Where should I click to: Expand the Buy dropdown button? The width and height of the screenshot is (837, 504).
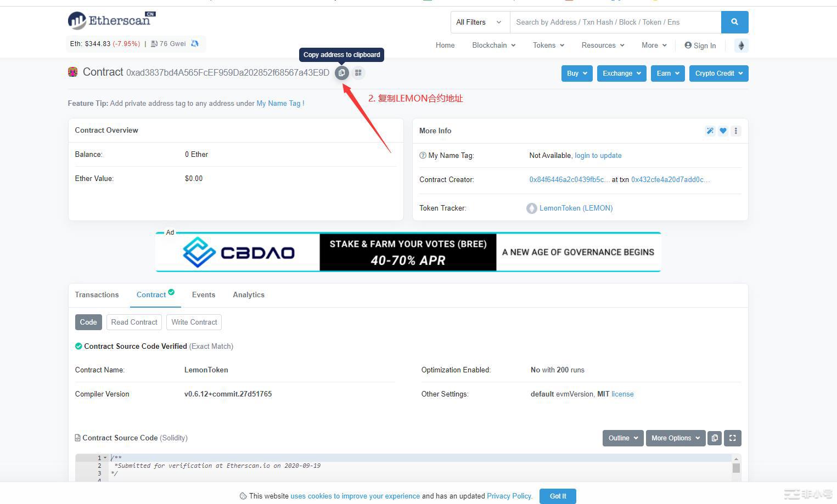576,73
